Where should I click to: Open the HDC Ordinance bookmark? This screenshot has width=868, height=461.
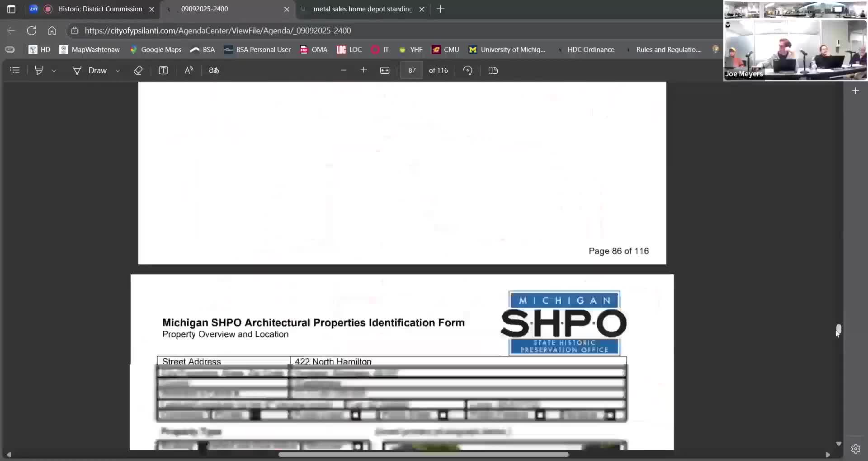(x=590, y=50)
